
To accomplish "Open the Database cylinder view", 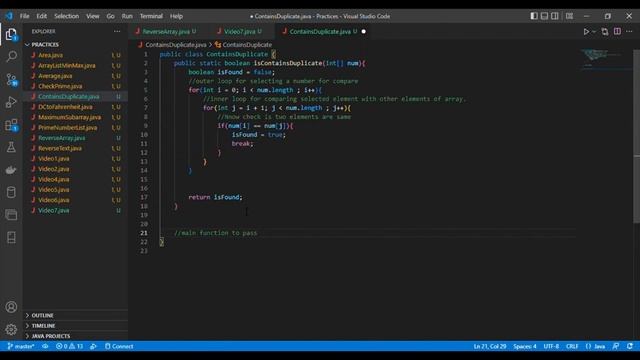I will [x=11, y=192].
